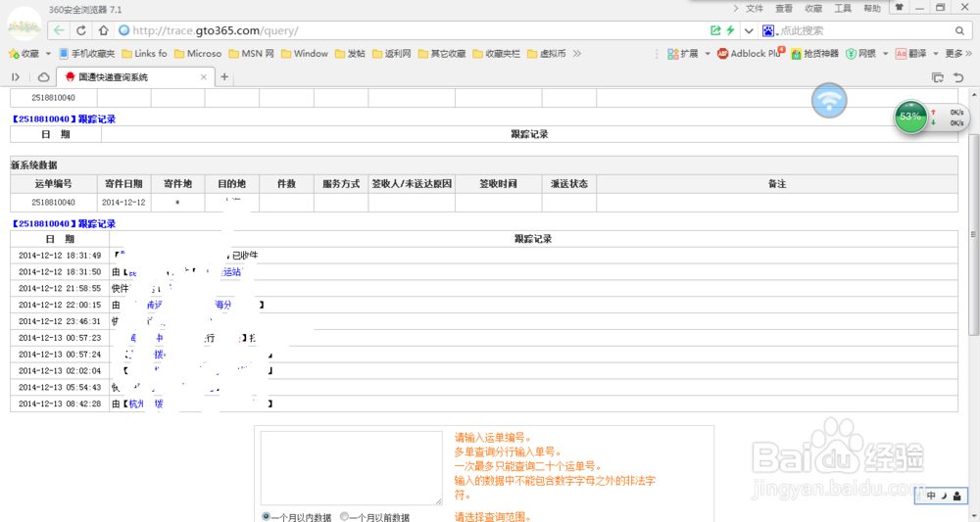
Task: Click the skin shirt icon in title bar
Action: coord(899,8)
